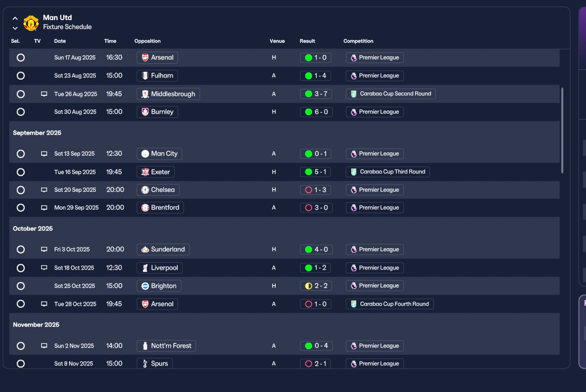This screenshot has height=392, width=586.
Task: Click the Result column header
Action: pos(307,41)
